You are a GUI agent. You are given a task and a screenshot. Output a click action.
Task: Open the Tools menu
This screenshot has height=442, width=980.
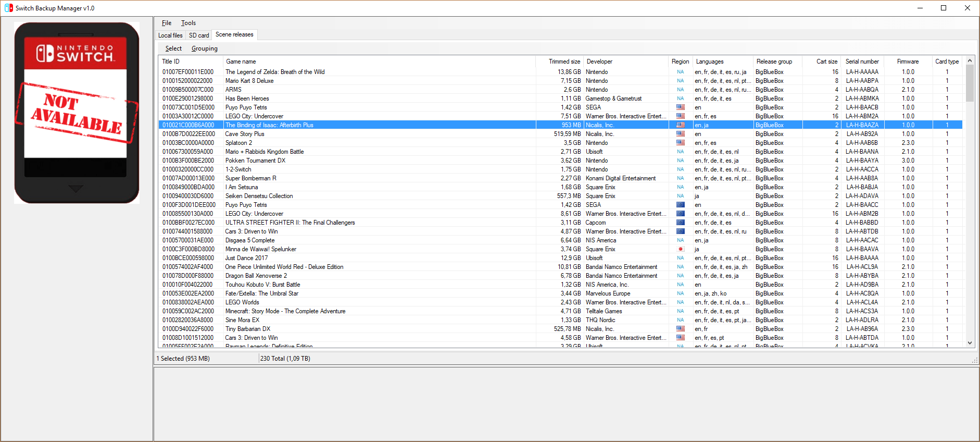[x=188, y=23]
